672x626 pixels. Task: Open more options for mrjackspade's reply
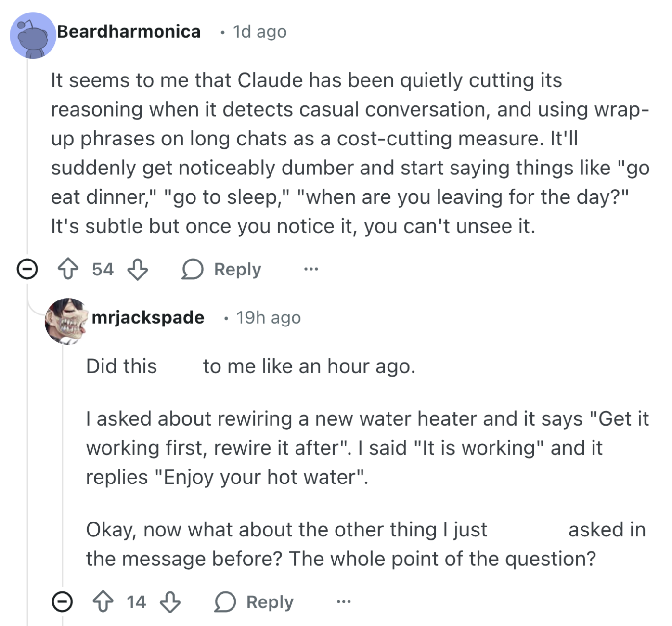[x=343, y=602]
